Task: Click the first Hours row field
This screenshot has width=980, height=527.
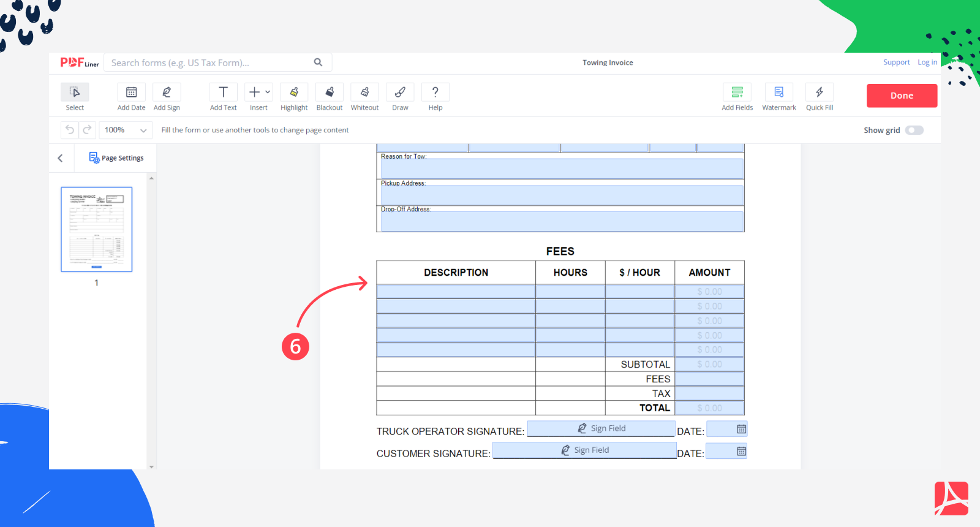Action: [x=570, y=292]
